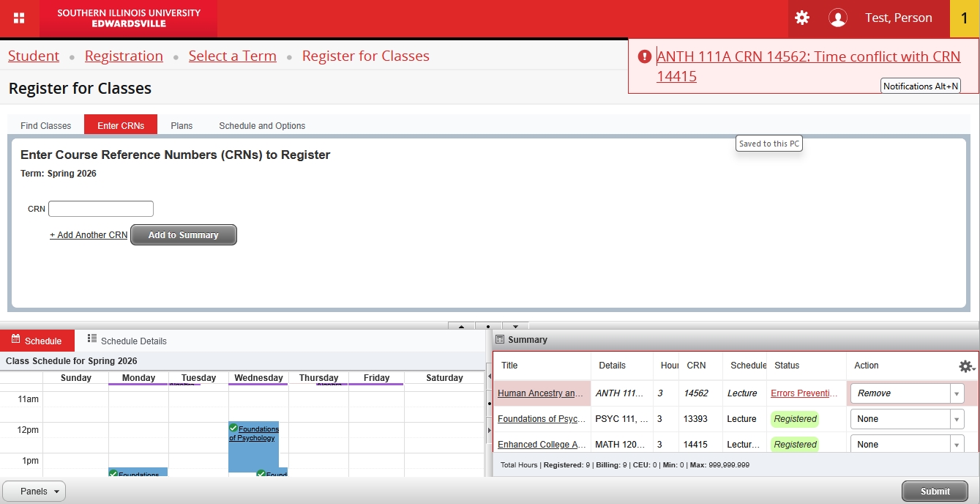Click the user profile avatar icon
The image size is (980, 504).
coord(837,18)
